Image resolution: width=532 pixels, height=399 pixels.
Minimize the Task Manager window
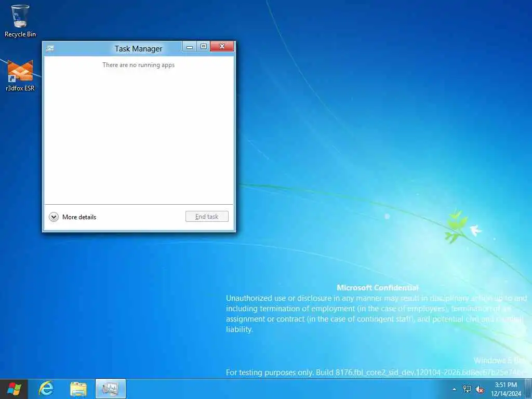(x=190, y=46)
